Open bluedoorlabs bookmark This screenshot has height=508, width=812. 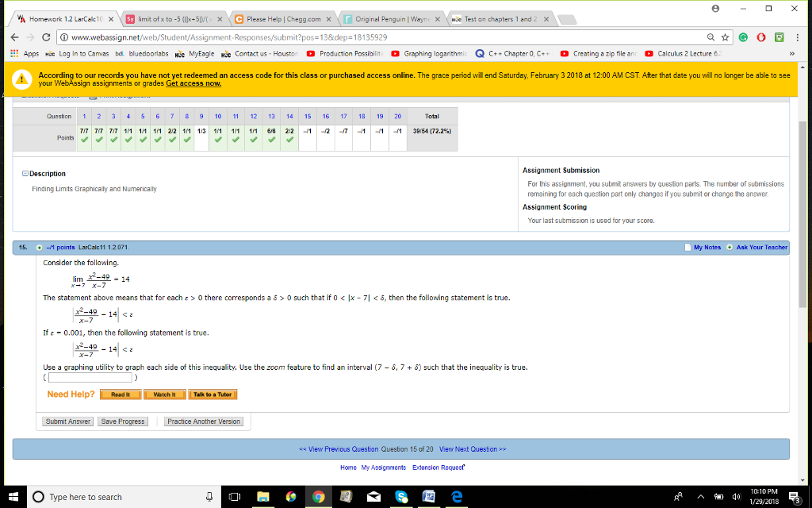[x=142, y=53]
